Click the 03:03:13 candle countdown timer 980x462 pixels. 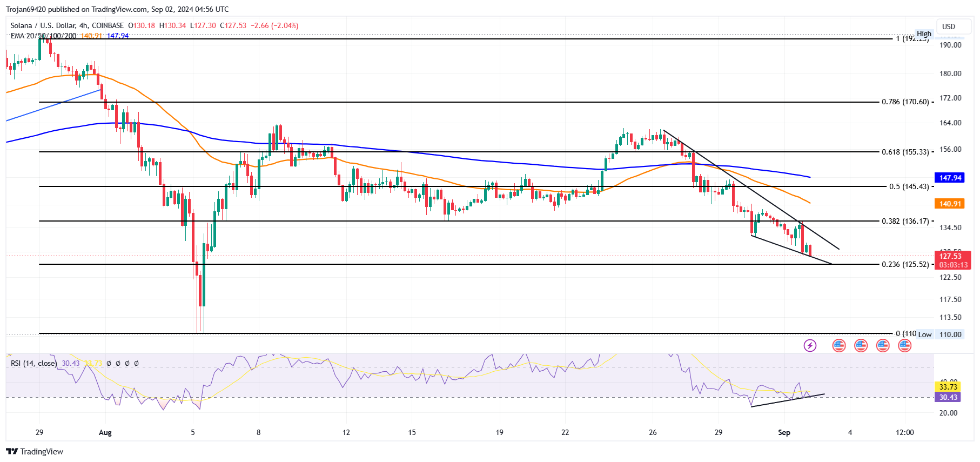954,265
